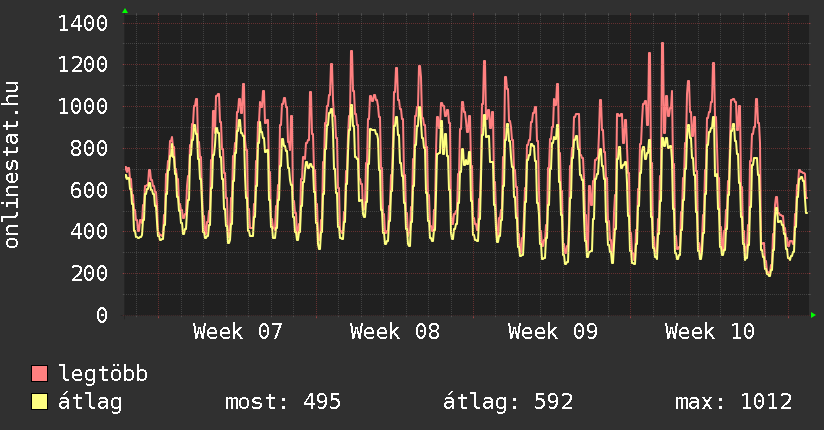
Task: Click the 200 Y-axis tick label
Action: [90, 273]
